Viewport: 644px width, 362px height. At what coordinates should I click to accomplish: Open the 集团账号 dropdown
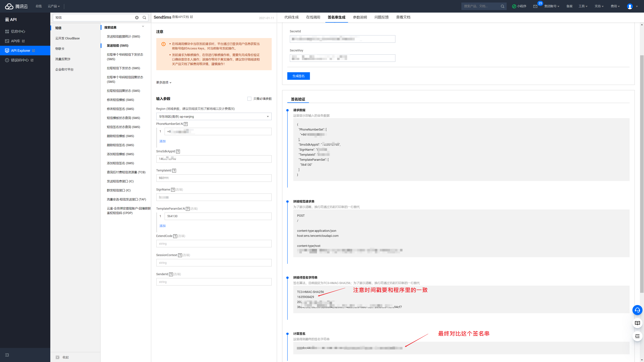coord(552,6)
